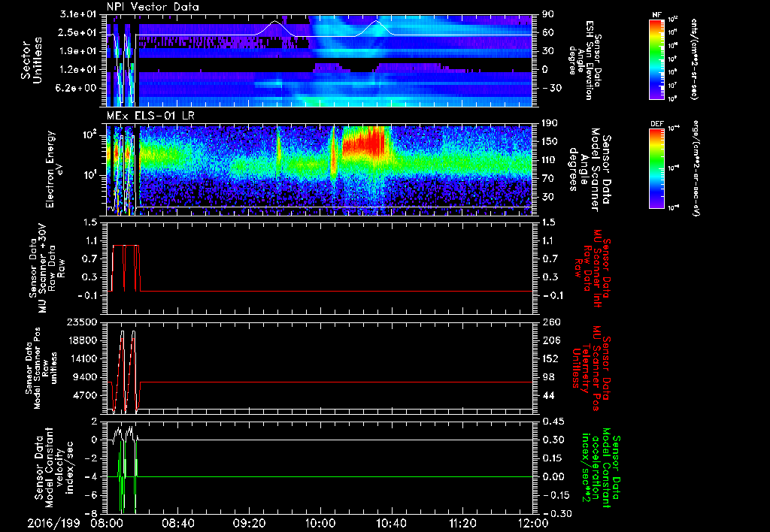Click the red high-flux burst in the ELS spectrogram
Viewport: 770px width, 532px height.
click(x=366, y=141)
